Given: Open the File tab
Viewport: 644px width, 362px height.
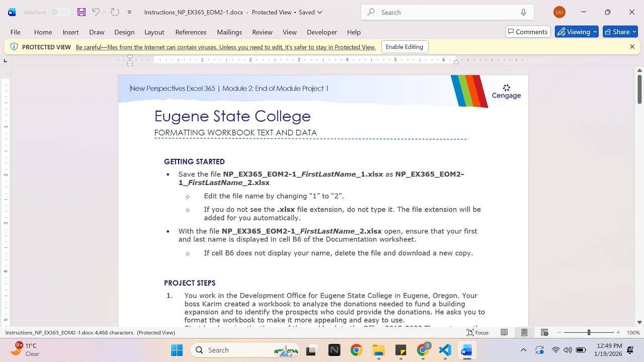Looking at the screenshot, I should click(16, 32).
